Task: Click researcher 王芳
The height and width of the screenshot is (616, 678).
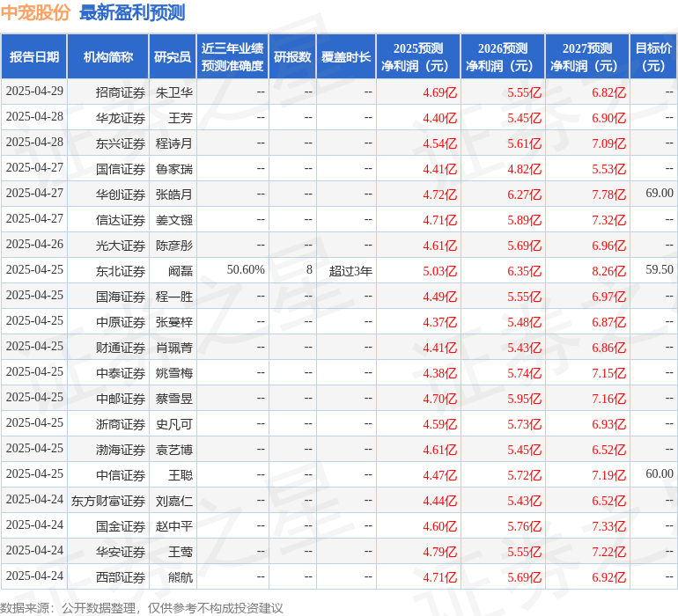Action: click(181, 118)
